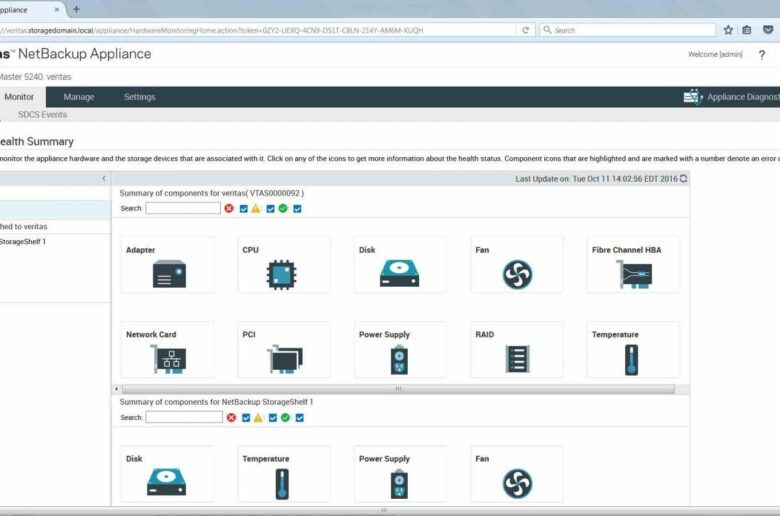Toggle the OK filter checkbox for veritas
The height and width of the screenshot is (516, 780).
pyautogui.click(x=297, y=209)
